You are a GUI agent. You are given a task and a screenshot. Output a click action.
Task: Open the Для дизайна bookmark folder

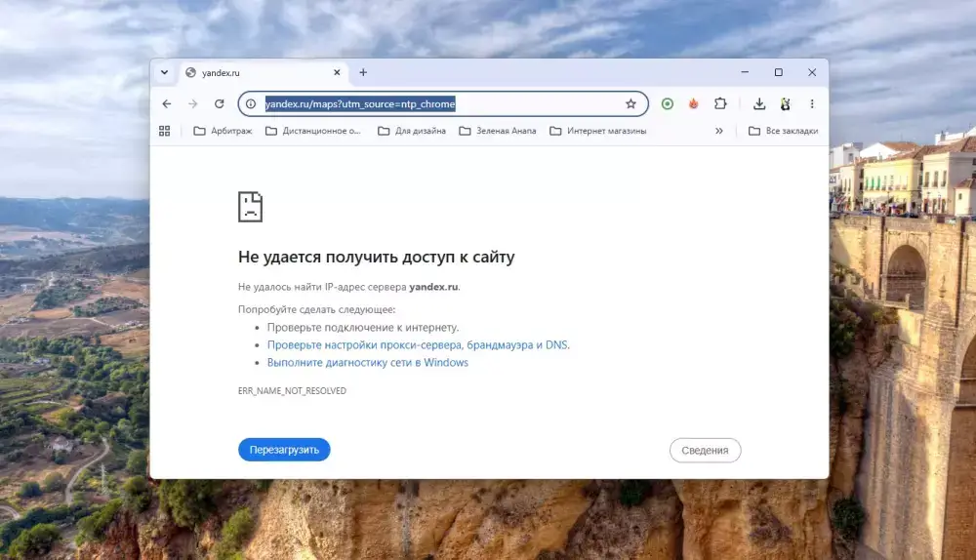(x=412, y=131)
